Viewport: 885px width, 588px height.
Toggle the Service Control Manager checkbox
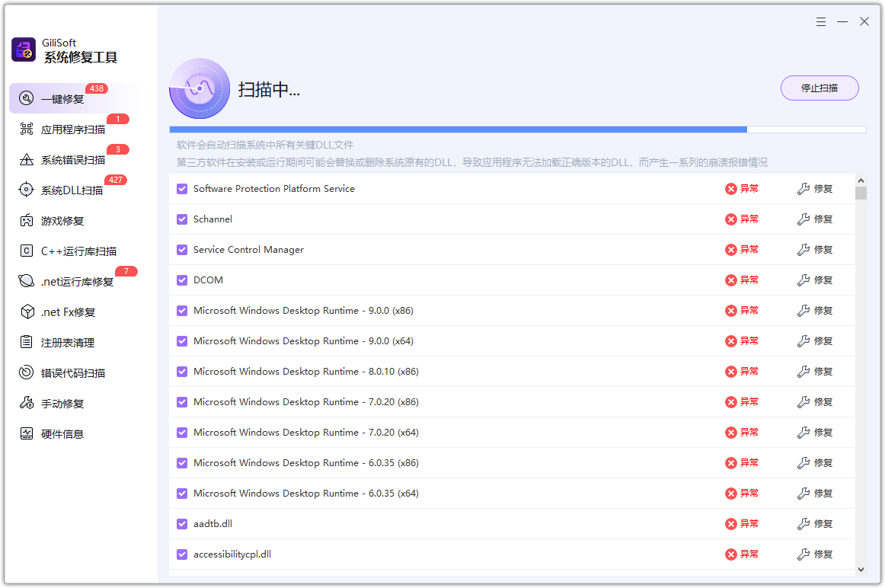pyautogui.click(x=181, y=249)
